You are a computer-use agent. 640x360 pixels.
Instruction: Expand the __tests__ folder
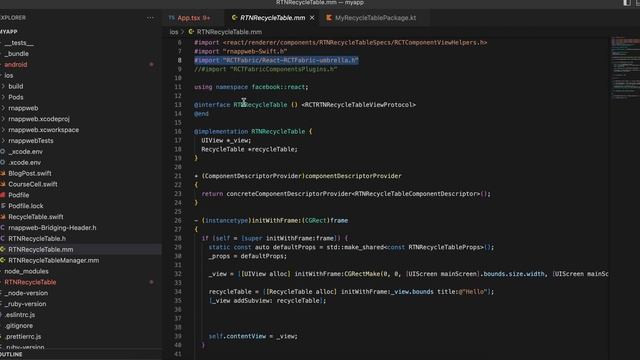(19, 43)
